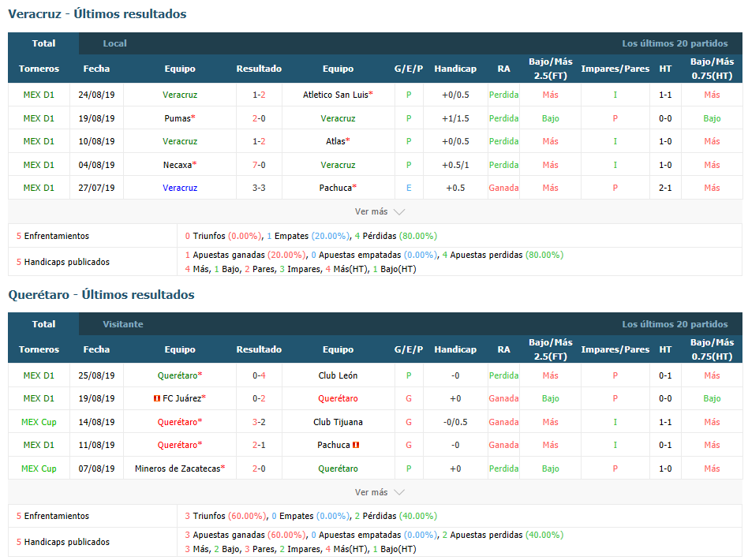The image size is (748, 560).
Task: Click E draw indicator in 27/07/19 row
Action: point(409,188)
